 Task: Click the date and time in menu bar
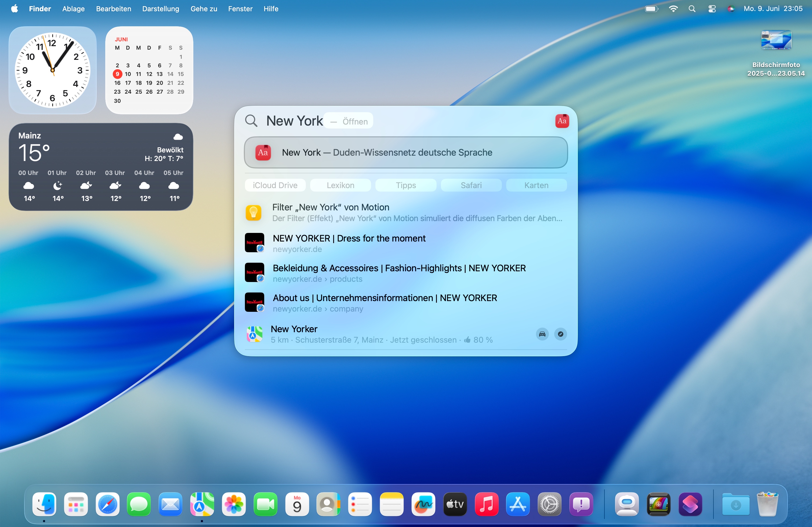click(773, 9)
